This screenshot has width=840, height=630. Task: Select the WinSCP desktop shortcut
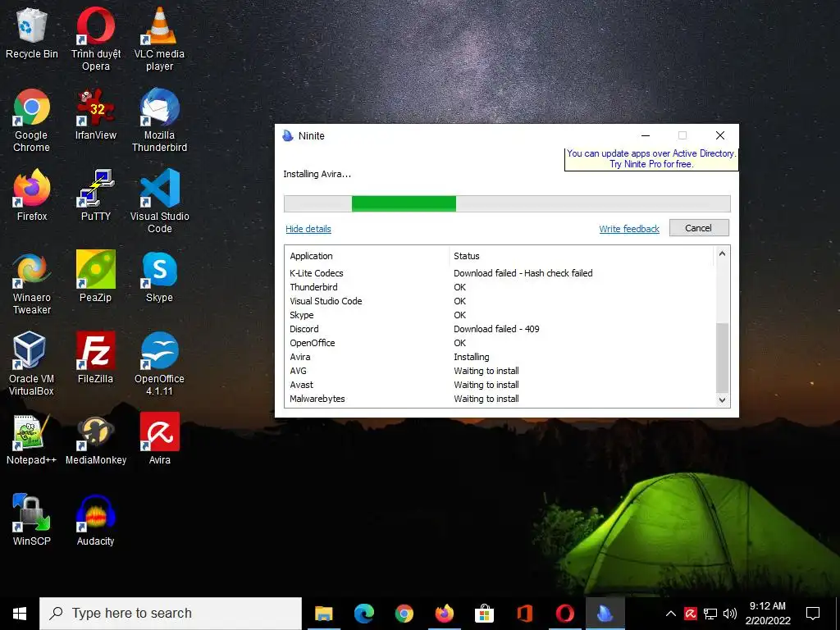point(32,520)
